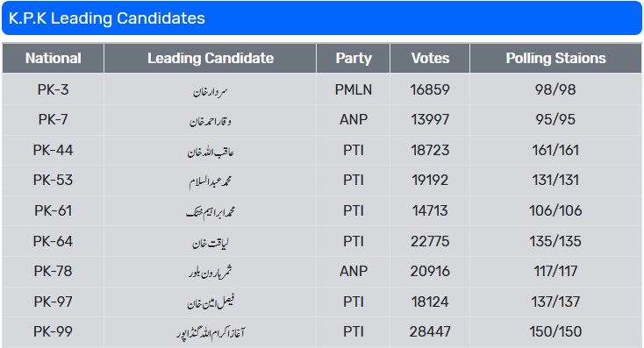Select vote count 22775 in PK-64 row
This screenshot has height=348, width=644.
click(x=430, y=241)
